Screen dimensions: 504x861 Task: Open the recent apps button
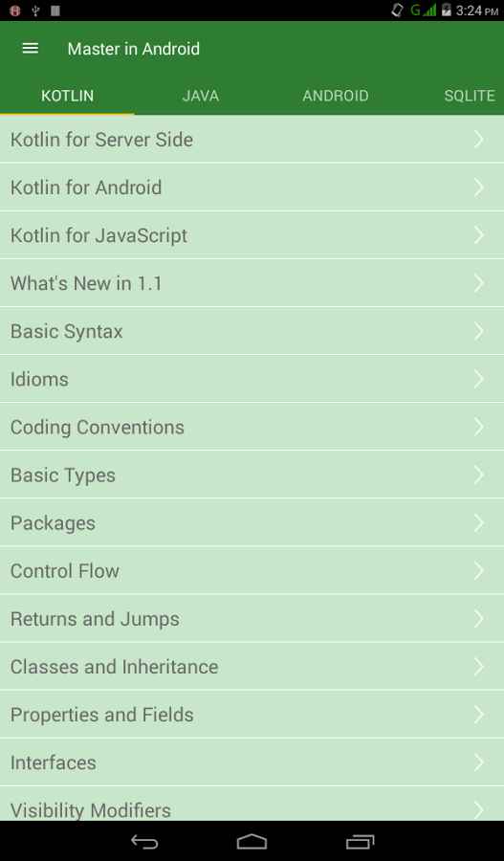click(360, 842)
